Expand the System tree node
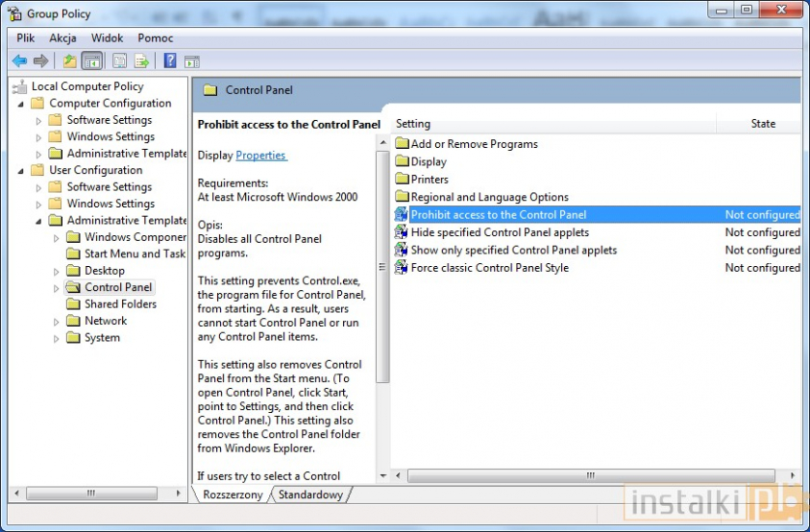810x532 pixels. click(x=57, y=338)
